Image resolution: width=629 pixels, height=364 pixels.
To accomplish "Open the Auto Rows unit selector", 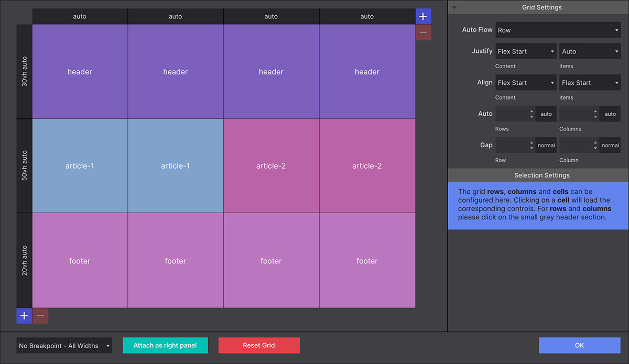I will (546, 114).
